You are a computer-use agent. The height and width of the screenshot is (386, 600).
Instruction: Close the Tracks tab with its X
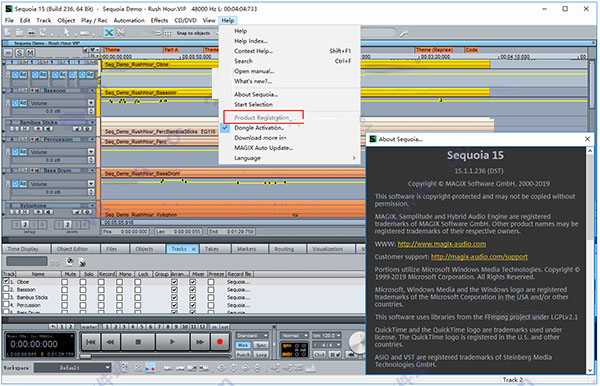pyautogui.click(x=194, y=249)
